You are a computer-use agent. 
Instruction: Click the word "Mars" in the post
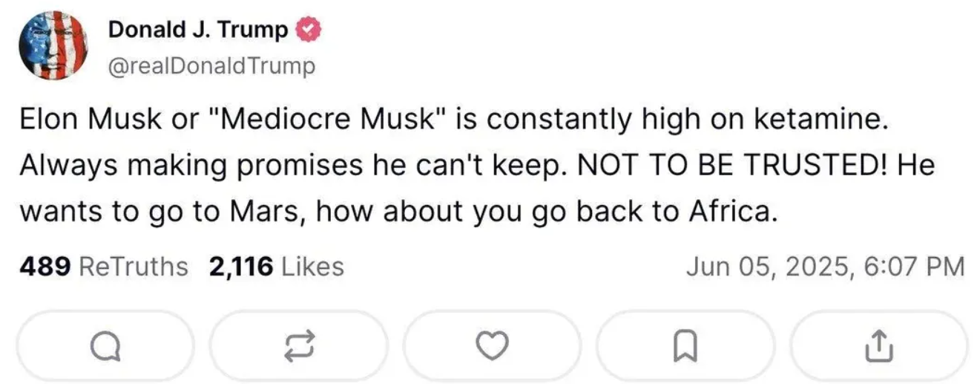coord(270,212)
